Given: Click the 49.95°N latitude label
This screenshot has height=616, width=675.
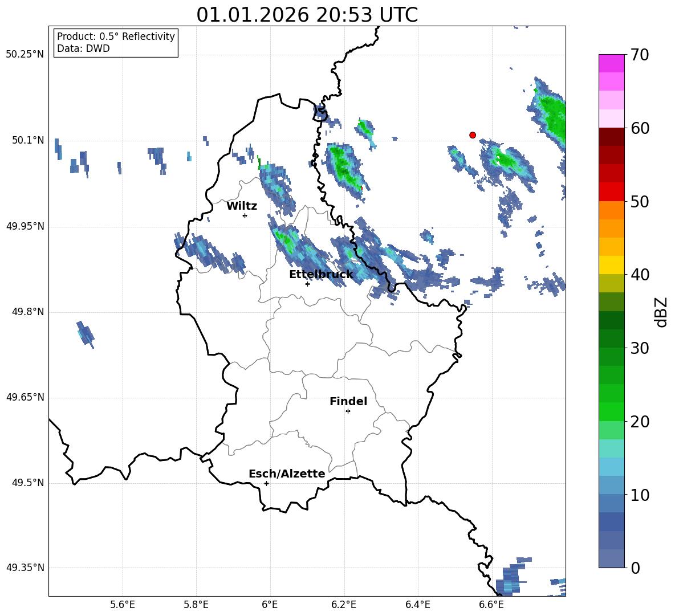Looking at the screenshot, I should (x=25, y=226).
